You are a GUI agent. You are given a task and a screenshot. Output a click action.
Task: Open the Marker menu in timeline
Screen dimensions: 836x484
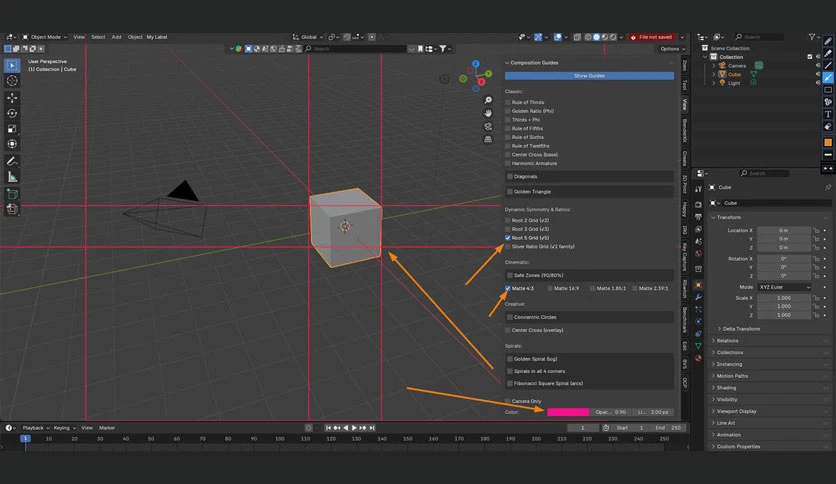pyautogui.click(x=107, y=427)
